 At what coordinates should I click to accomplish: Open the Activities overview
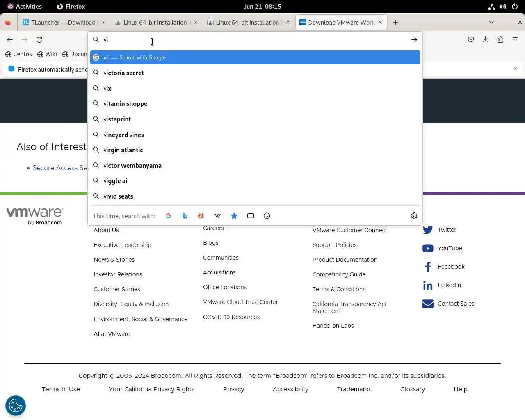pyautogui.click(x=25, y=7)
